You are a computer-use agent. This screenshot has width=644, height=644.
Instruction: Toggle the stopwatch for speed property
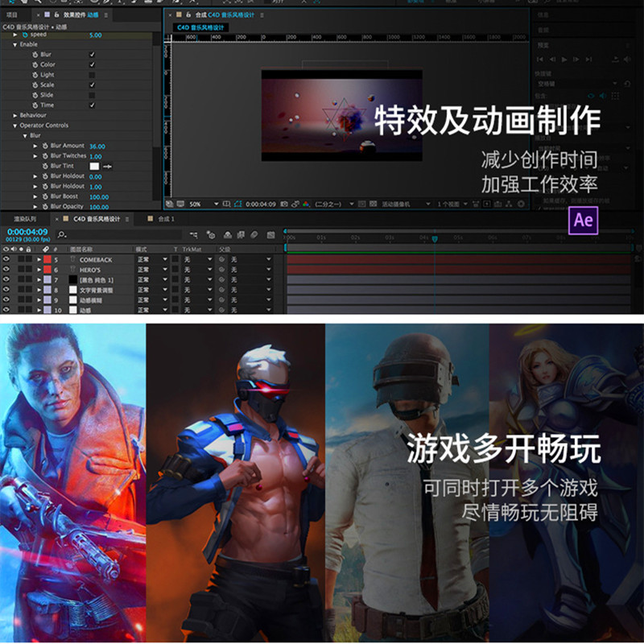[x=25, y=35]
